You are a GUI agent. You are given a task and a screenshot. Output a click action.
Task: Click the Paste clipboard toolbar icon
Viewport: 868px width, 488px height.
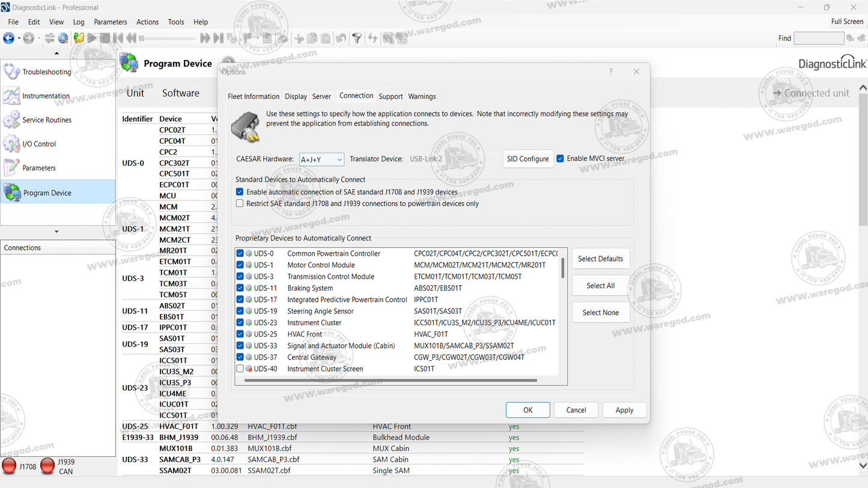point(325,38)
